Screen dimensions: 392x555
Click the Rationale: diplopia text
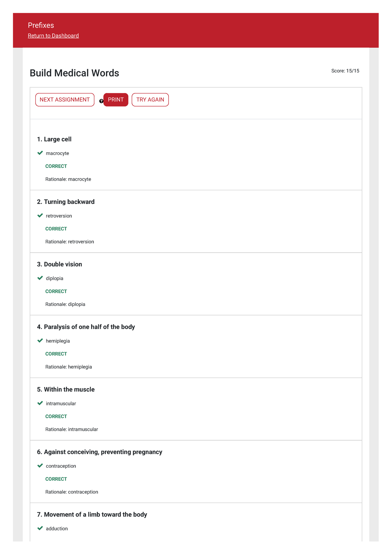pos(65,304)
